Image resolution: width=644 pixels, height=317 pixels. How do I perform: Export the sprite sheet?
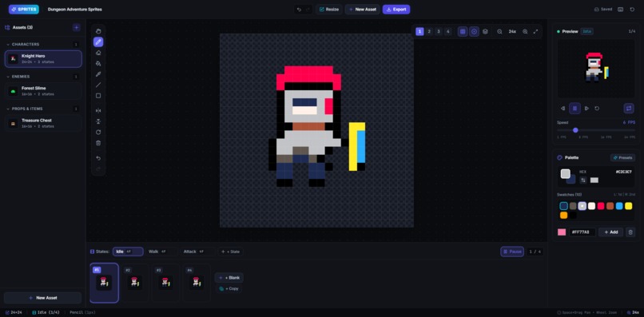(396, 10)
